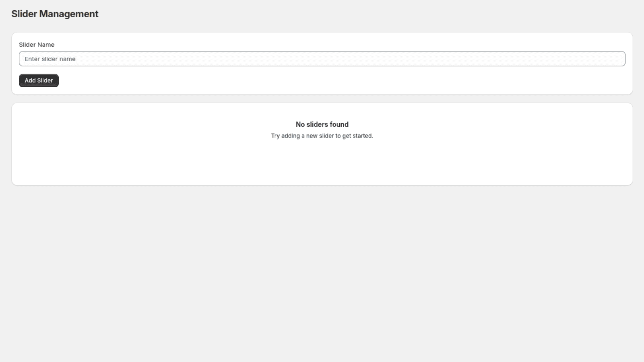Click the Enter slider name input field

pyautogui.click(x=322, y=59)
